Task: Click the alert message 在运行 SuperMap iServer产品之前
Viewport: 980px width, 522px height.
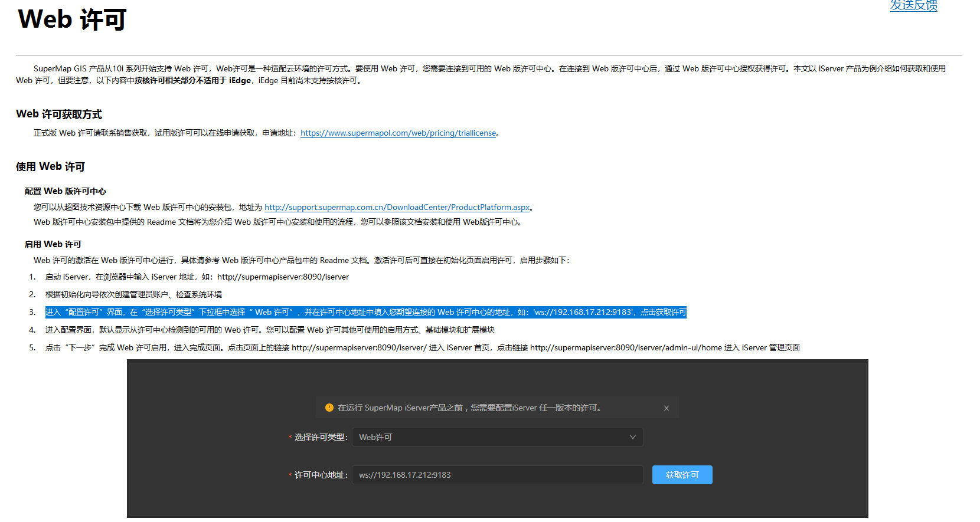Action: click(470, 408)
